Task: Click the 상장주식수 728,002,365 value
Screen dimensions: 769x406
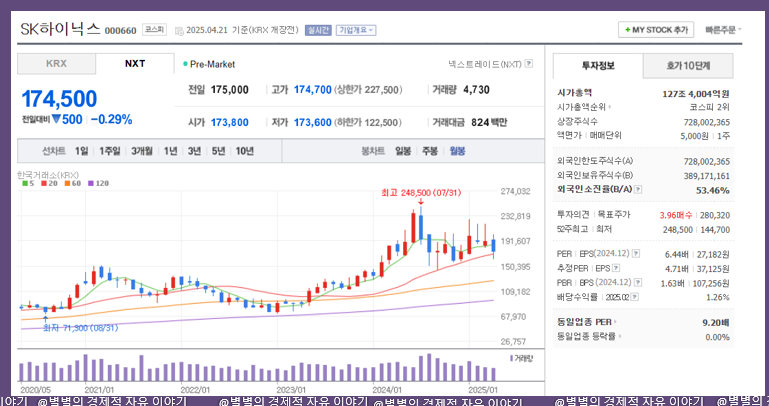Action: [707, 122]
